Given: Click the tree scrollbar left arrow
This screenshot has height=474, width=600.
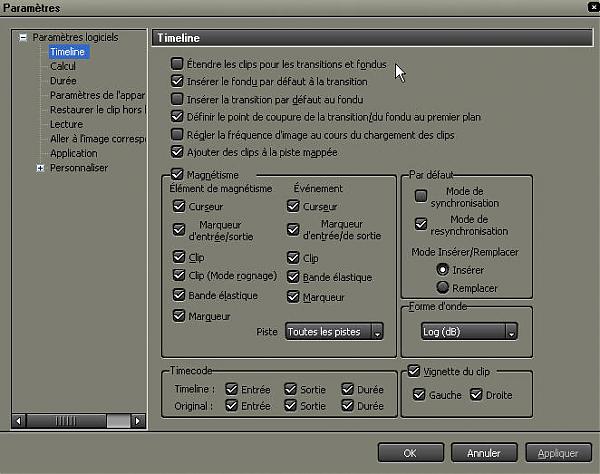Looking at the screenshot, I should pyautogui.click(x=19, y=421).
